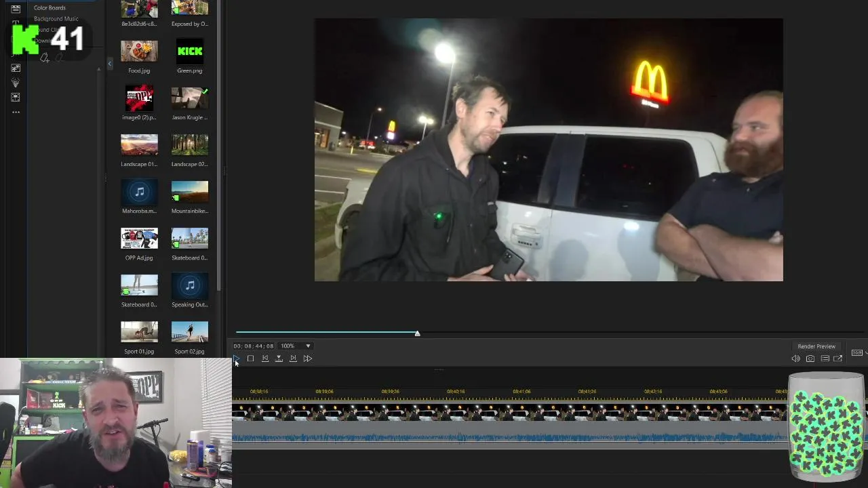The image size is (868, 488).
Task: Open the 100% preview zoom dropdown
Action: click(296, 346)
